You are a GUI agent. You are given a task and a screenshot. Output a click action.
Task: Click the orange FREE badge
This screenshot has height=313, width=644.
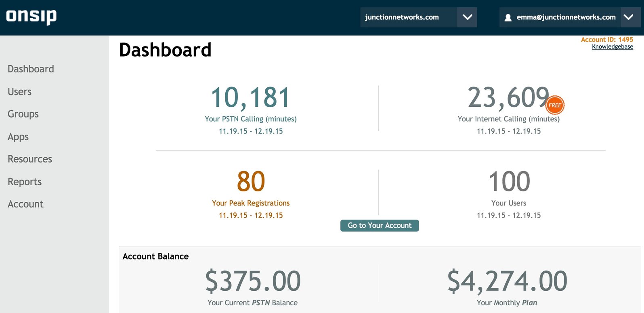click(555, 105)
